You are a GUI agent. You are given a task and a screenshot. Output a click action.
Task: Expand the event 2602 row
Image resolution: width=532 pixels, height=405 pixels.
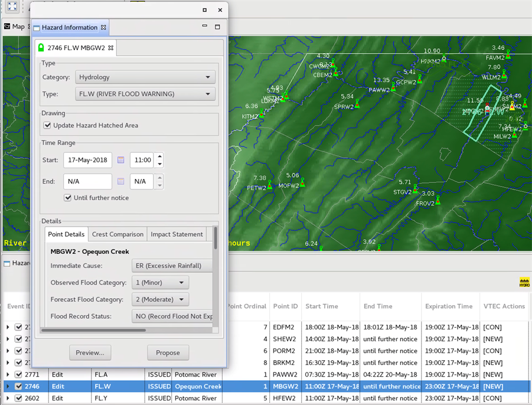click(8, 399)
